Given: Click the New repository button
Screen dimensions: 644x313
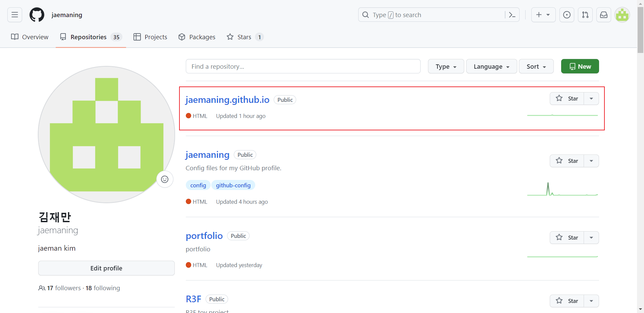Looking at the screenshot, I should (x=580, y=66).
